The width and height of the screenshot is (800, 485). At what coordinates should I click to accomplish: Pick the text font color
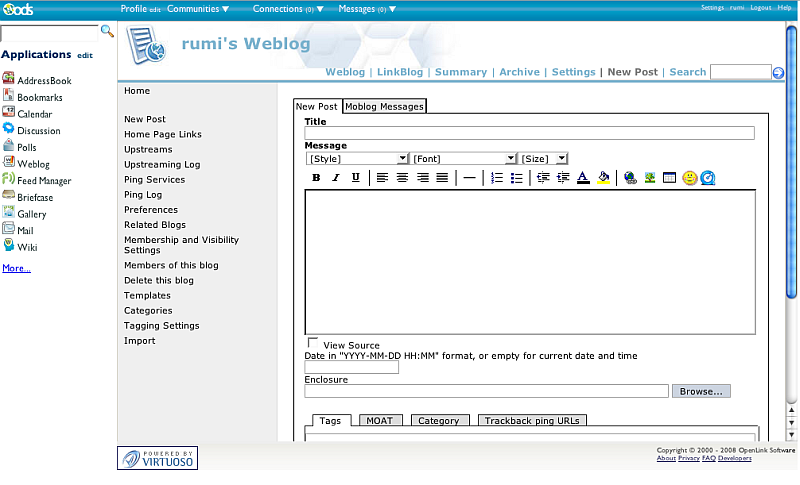coord(583,178)
